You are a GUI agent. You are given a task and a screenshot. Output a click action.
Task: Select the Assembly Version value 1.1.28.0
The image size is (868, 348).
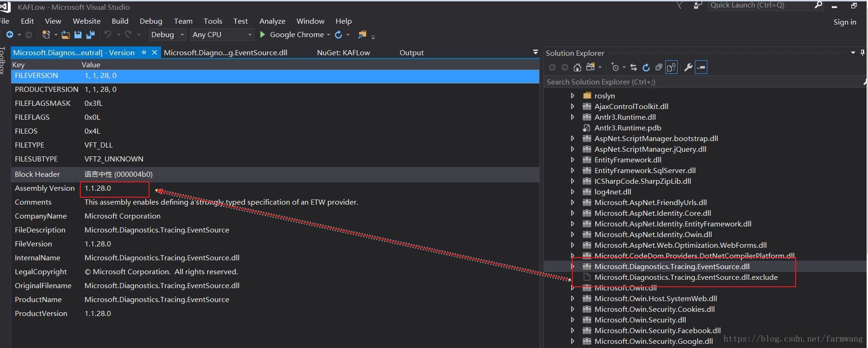(x=97, y=188)
